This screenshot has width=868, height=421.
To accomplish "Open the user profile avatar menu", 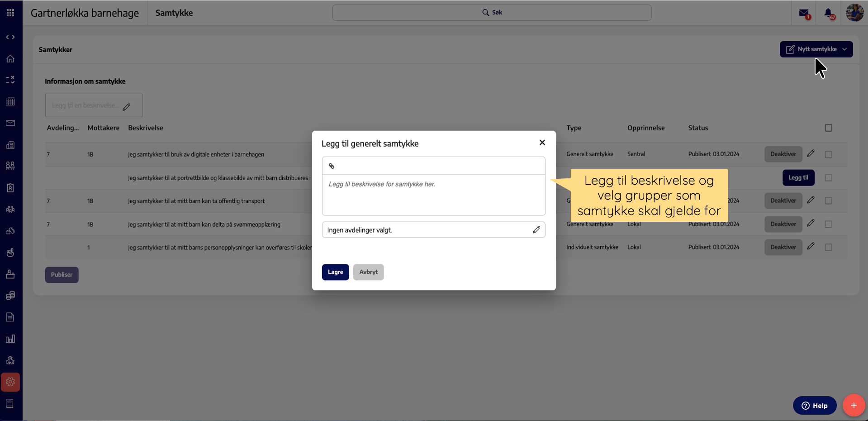I will pyautogui.click(x=854, y=13).
